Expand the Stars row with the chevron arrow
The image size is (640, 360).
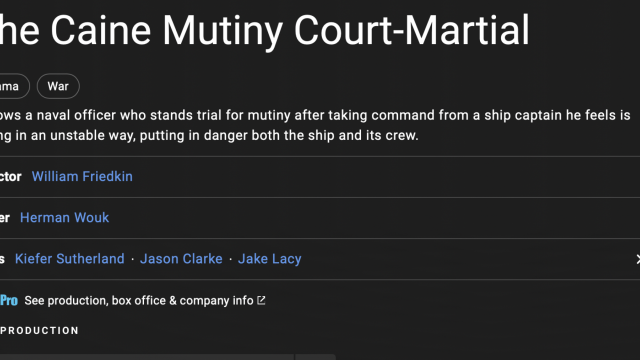point(638,259)
